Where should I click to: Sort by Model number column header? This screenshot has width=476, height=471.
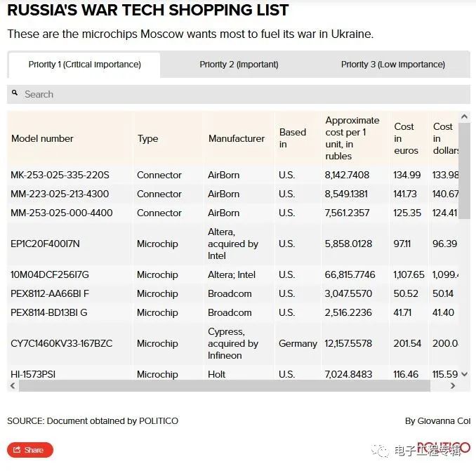[42, 139]
